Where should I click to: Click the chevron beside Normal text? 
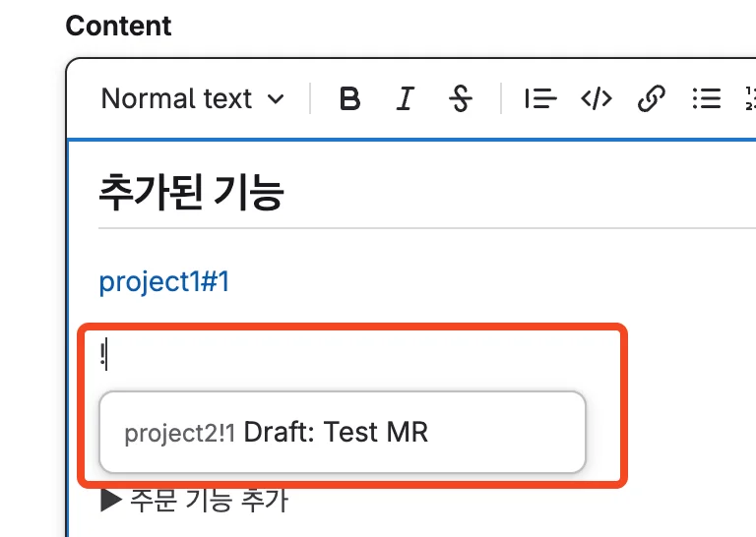pos(277,99)
